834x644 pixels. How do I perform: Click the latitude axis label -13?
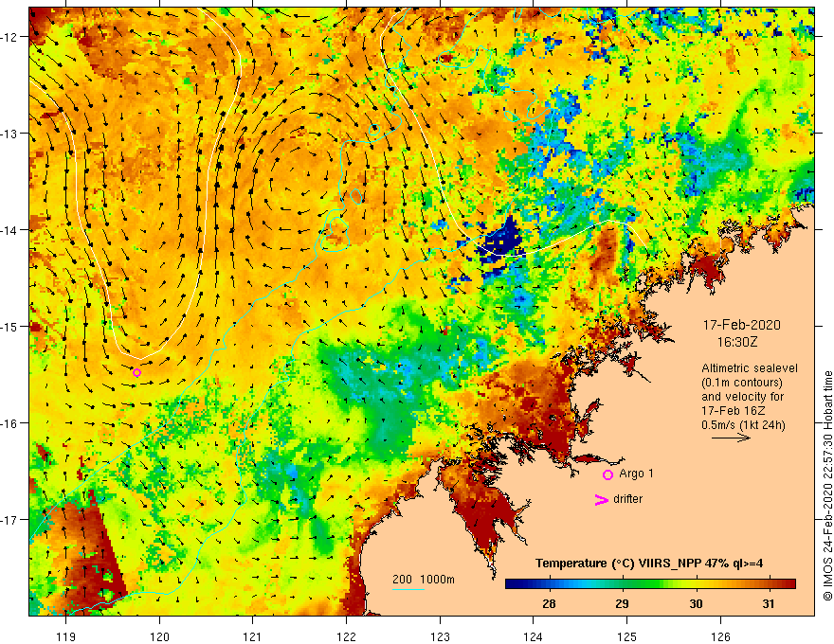point(9,134)
